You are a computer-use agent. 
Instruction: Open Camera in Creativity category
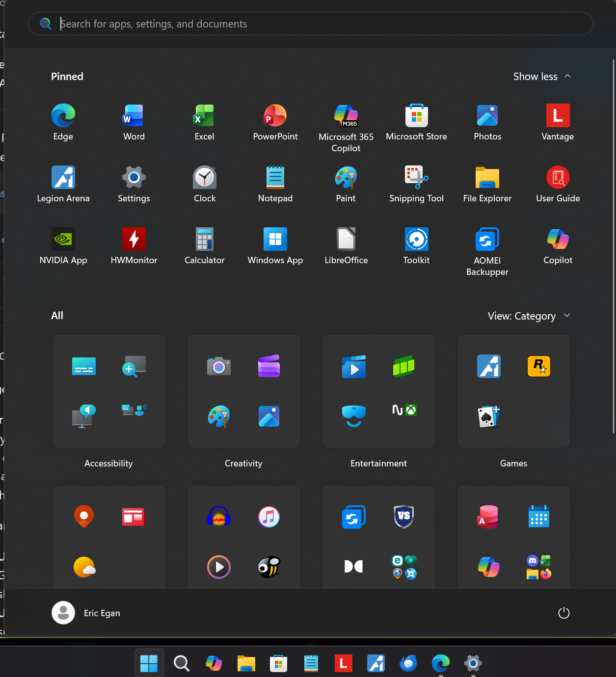[x=219, y=366]
